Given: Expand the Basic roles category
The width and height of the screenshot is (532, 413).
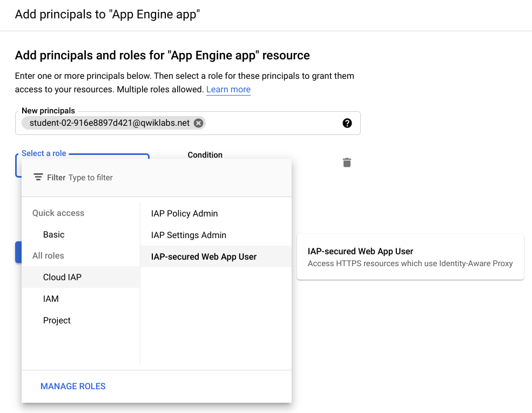Looking at the screenshot, I should pyautogui.click(x=53, y=234).
